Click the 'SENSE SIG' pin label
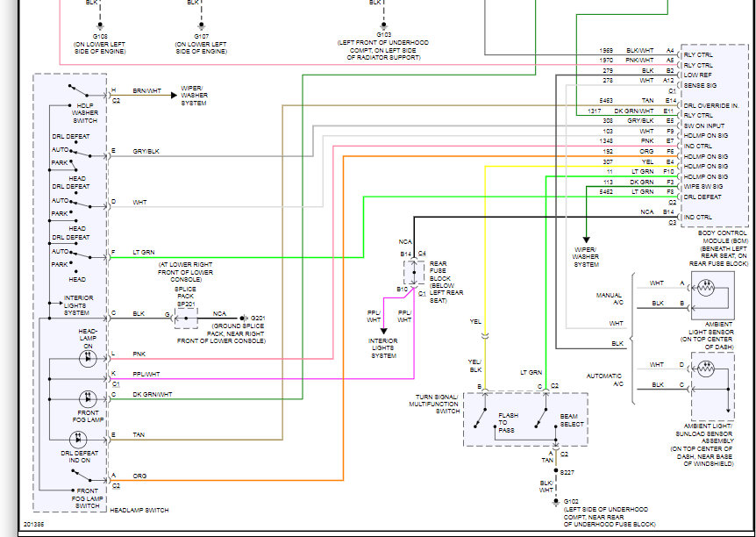The width and height of the screenshot is (756, 537). pos(700,85)
